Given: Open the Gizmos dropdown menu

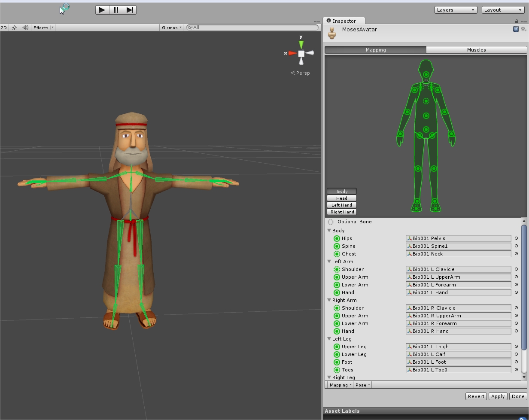Looking at the screenshot, I should (x=171, y=27).
